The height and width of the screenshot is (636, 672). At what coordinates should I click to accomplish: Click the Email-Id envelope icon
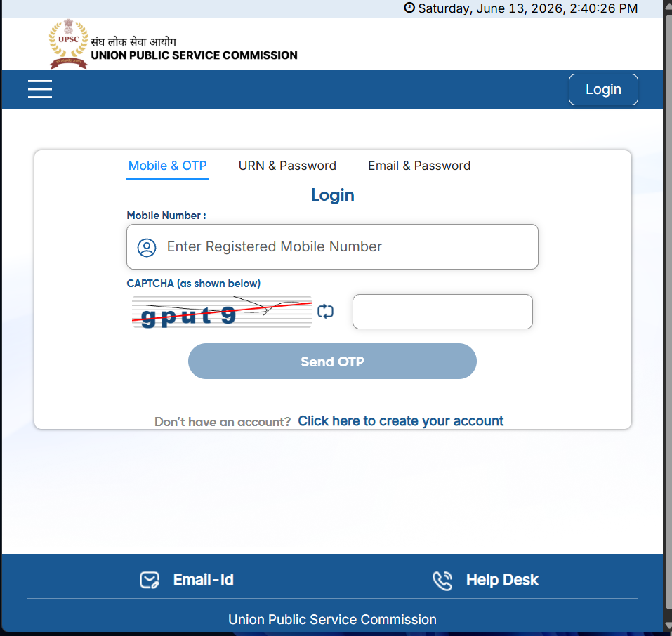[x=150, y=581]
